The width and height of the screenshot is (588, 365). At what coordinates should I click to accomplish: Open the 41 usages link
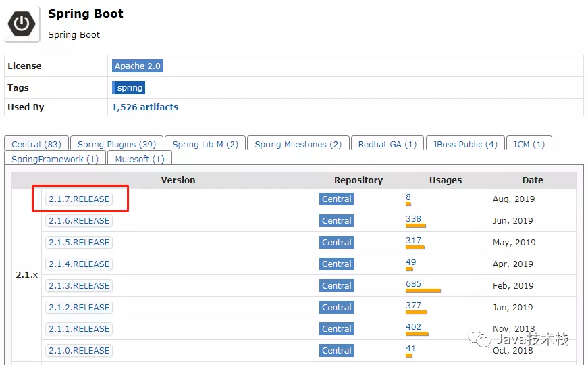(x=410, y=349)
